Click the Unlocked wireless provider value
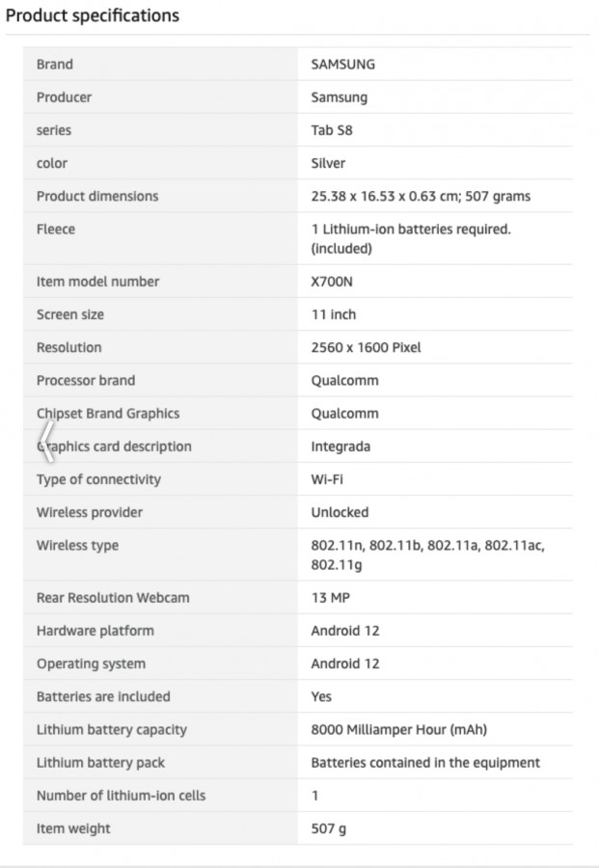 (340, 512)
